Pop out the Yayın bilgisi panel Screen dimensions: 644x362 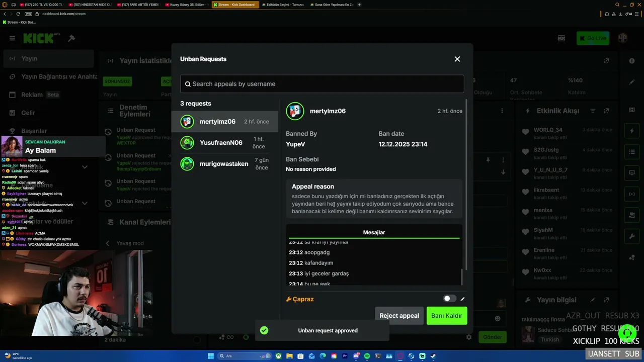606,300
